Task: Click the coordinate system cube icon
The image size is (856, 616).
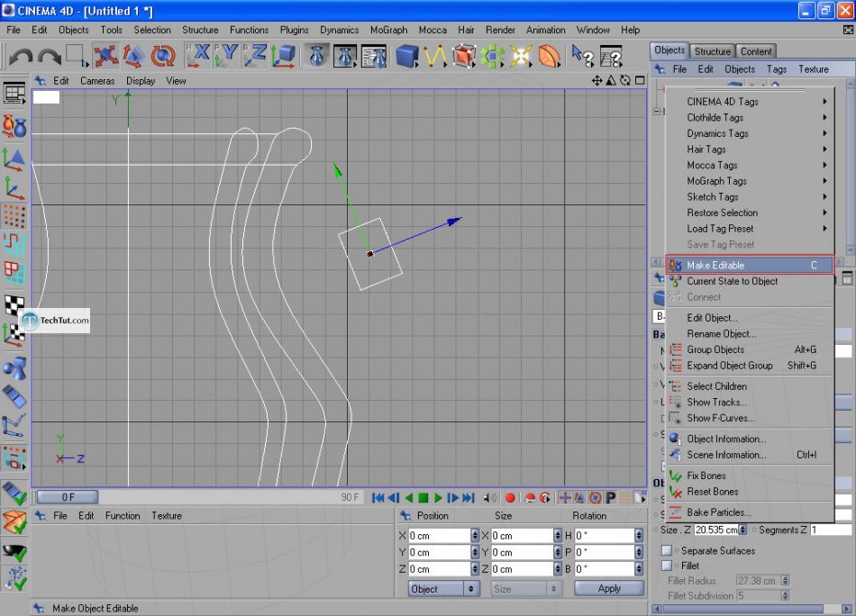Action: tap(284, 56)
